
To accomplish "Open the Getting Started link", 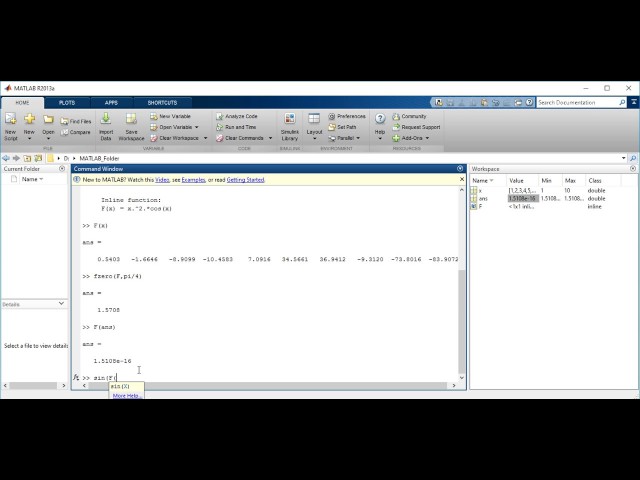I will (245, 180).
